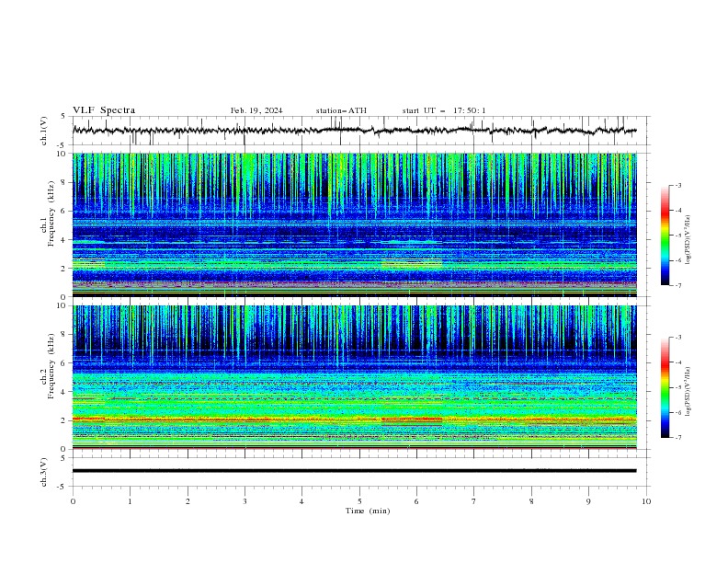728x563 pixels.
Task: Click the "10" frequency tick of ch.1
Action: coord(63,154)
